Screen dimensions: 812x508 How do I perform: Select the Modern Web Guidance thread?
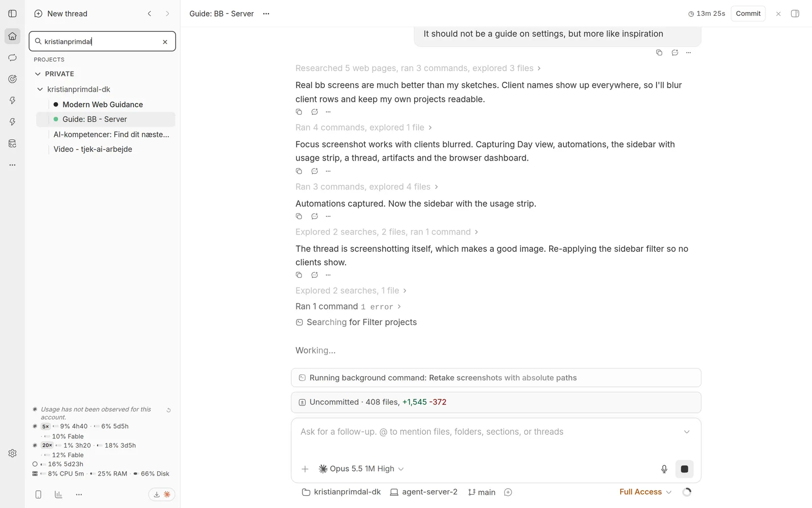(x=106, y=105)
